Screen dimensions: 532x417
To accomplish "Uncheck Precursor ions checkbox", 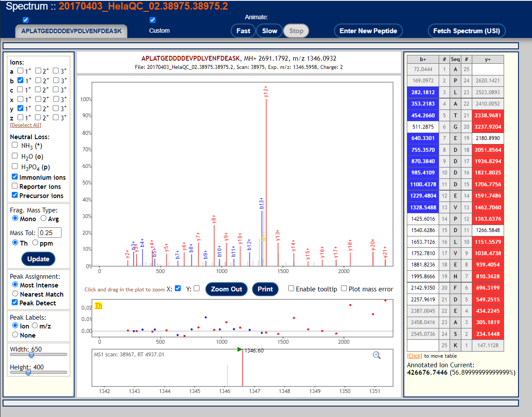I will pyautogui.click(x=15, y=195).
